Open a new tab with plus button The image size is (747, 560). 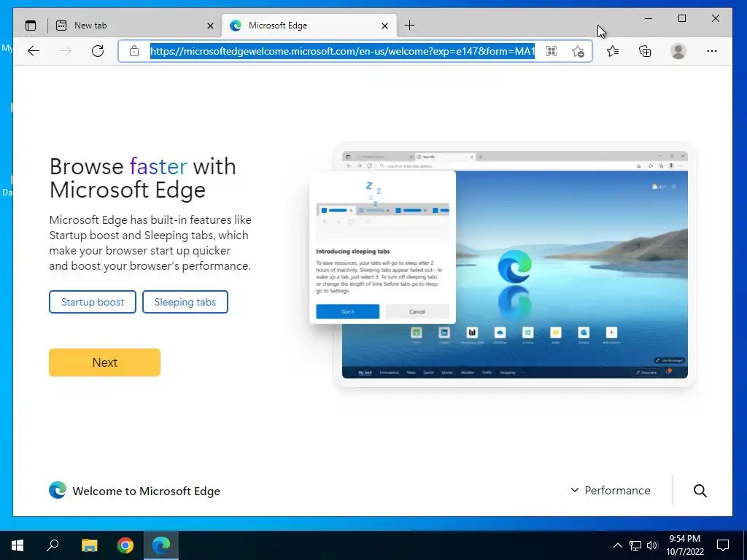[x=409, y=26]
